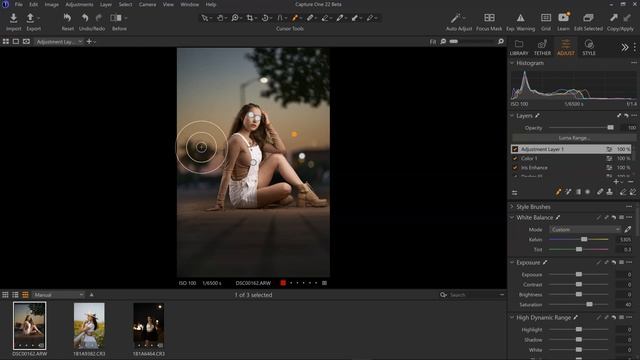Click the Undo arrow icon
The width and height of the screenshot is (640, 360).
click(85, 18)
